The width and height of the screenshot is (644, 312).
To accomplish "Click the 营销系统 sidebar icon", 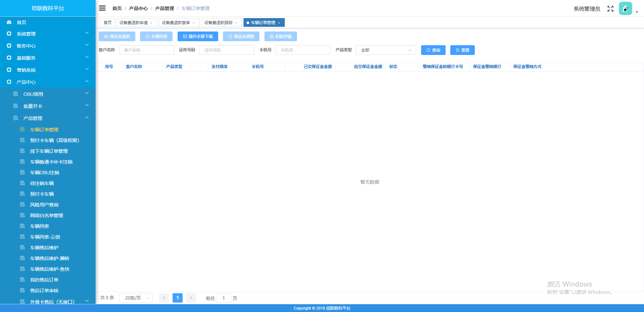I will (x=9, y=70).
